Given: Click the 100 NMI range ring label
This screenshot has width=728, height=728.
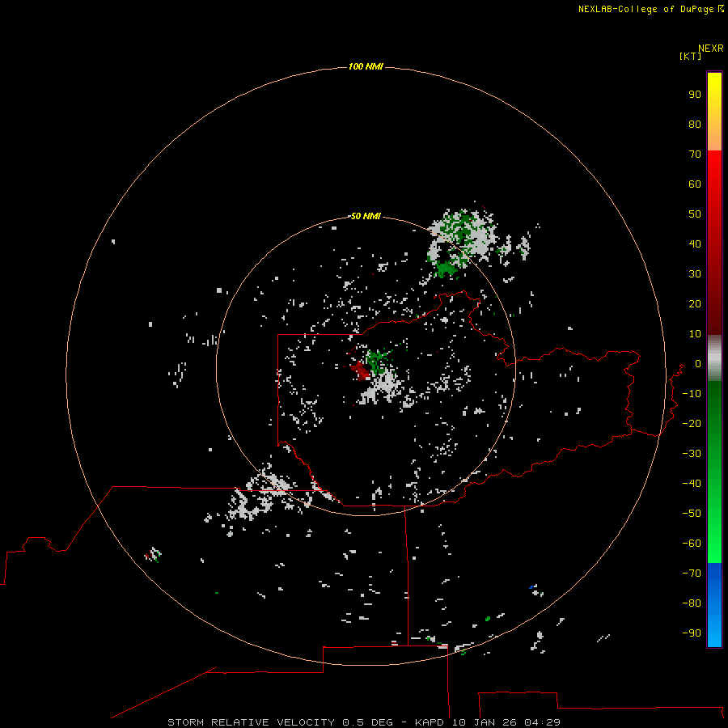Looking at the screenshot, I should pos(366,66).
